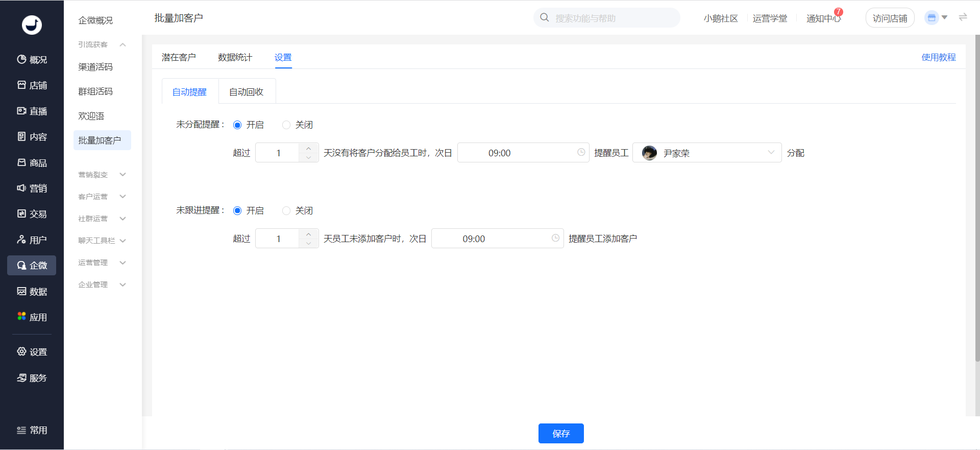Screen dimensions: 980x450
Task: Click the 未分配提醒 09:00 time field
Action: 523,153
